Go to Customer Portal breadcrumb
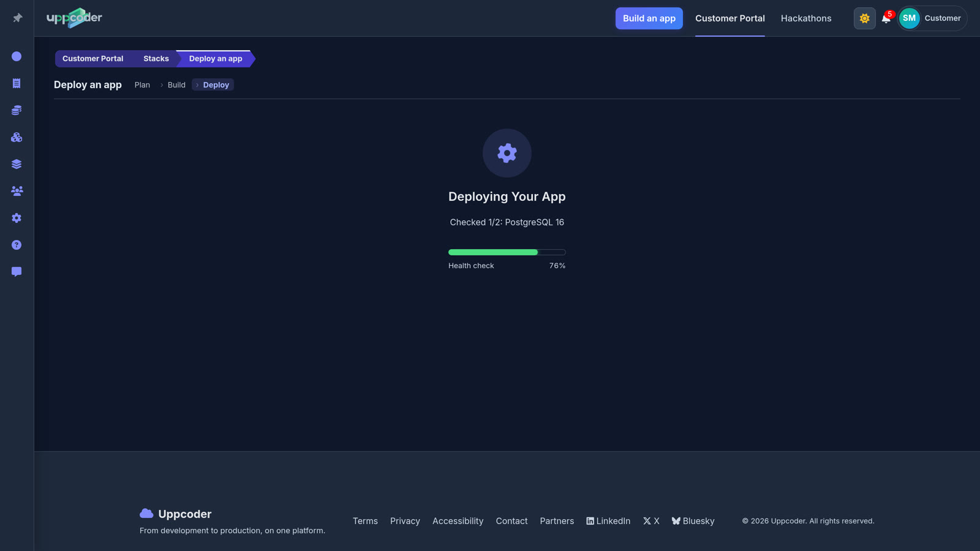 tap(92, 59)
